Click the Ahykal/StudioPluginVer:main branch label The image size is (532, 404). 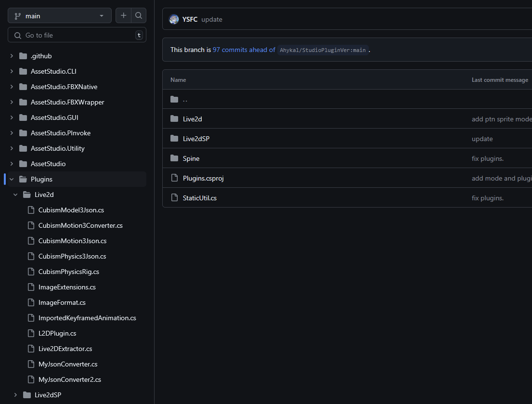coord(323,50)
